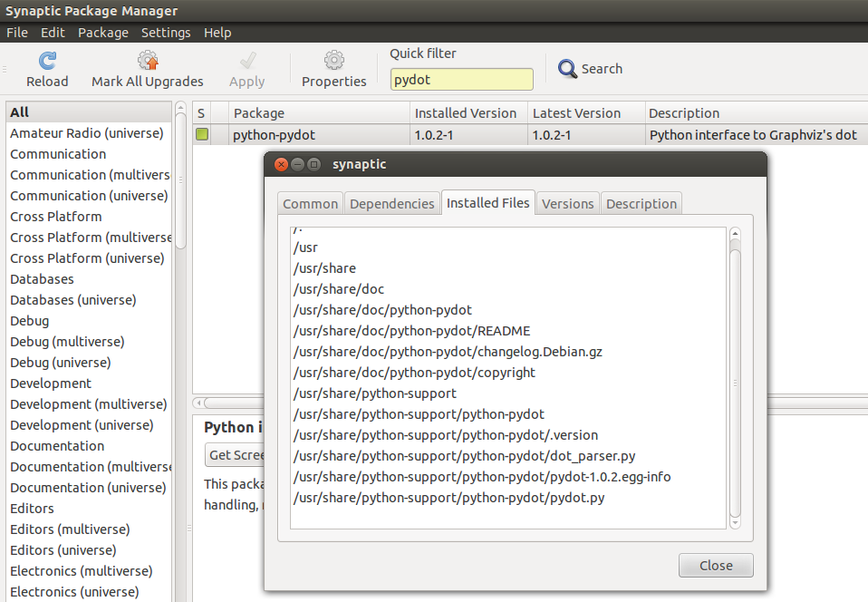Sort by Description column header
The width and height of the screenshot is (868, 602).
click(x=757, y=113)
